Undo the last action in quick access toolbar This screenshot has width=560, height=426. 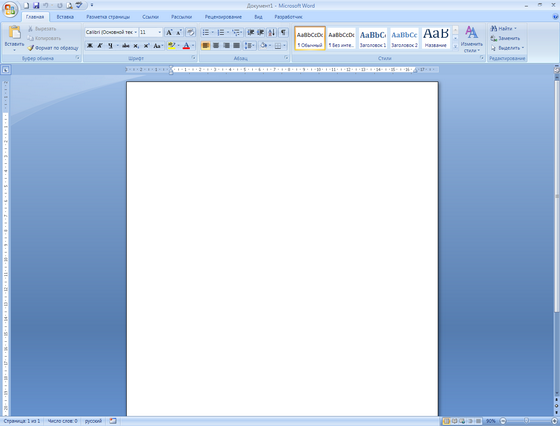(46, 5)
